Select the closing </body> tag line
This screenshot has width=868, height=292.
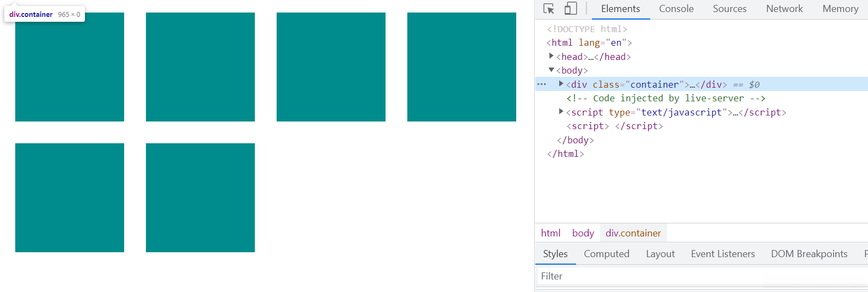(575, 140)
